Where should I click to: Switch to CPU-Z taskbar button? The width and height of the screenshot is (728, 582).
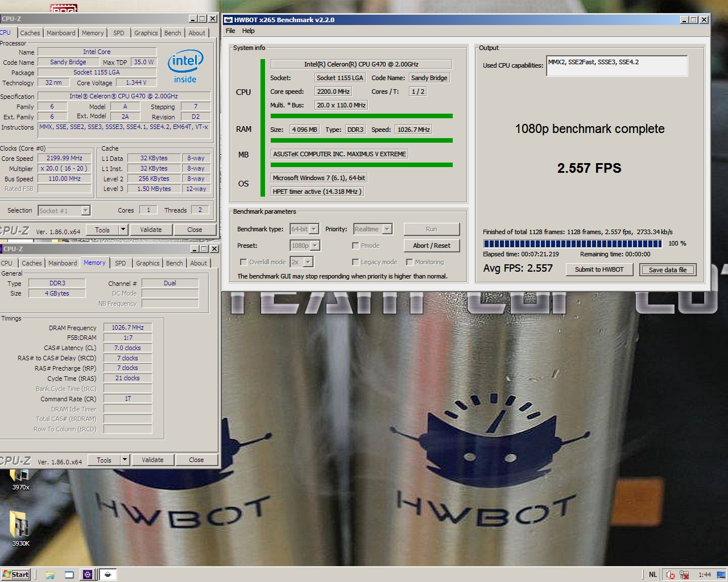point(88,575)
